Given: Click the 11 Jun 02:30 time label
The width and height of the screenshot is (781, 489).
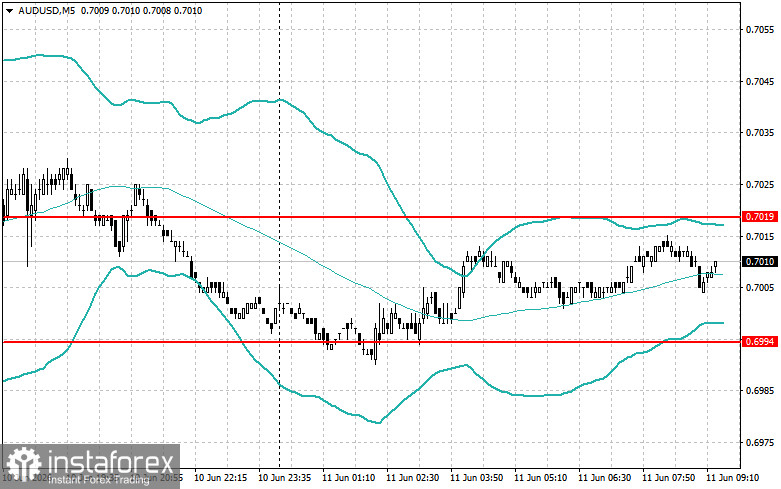Looking at the screenshot, I should click(412, 478).
